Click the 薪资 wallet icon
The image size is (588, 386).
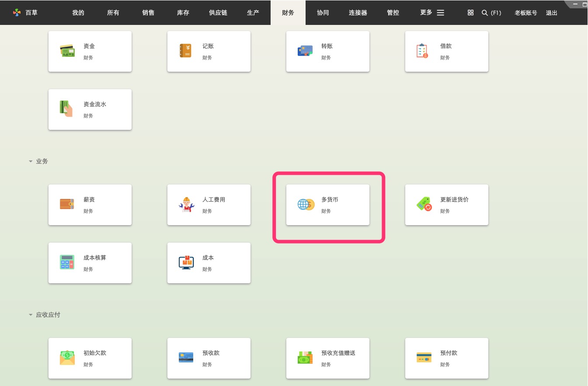67,204
